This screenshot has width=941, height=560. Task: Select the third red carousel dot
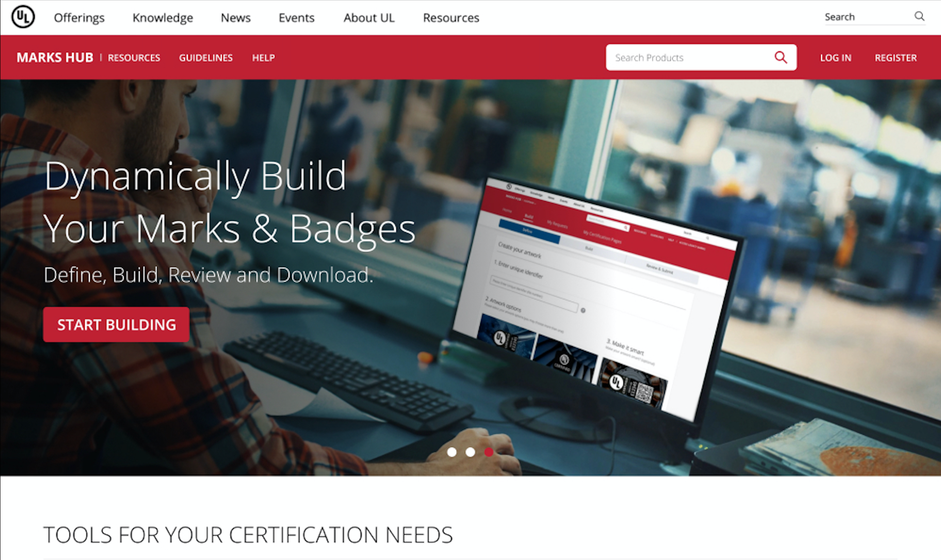tap(488, 452)
